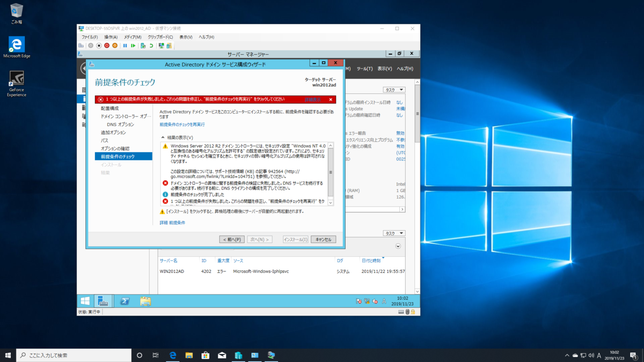Click the guest taskbar clock 10:02
The width and height of the screenshot is (644, 362).
tap(403, 301)
